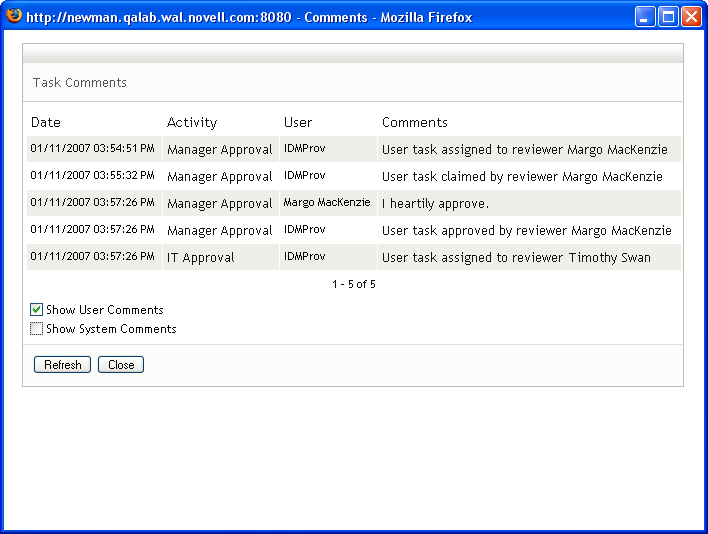Click the "1 - 5 of 5" pagination text
Viewport: 708px width, 534px height.
(354, 285)
